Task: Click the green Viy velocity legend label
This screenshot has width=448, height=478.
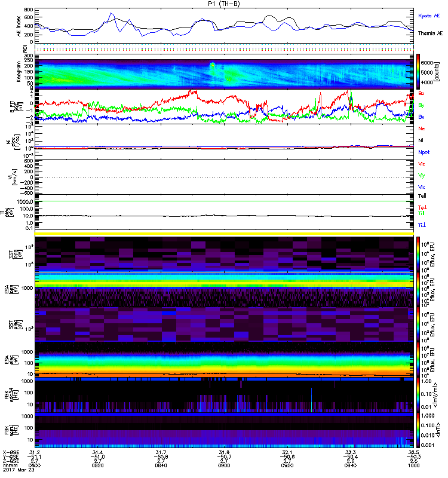Action: click(x=421, y=176)
